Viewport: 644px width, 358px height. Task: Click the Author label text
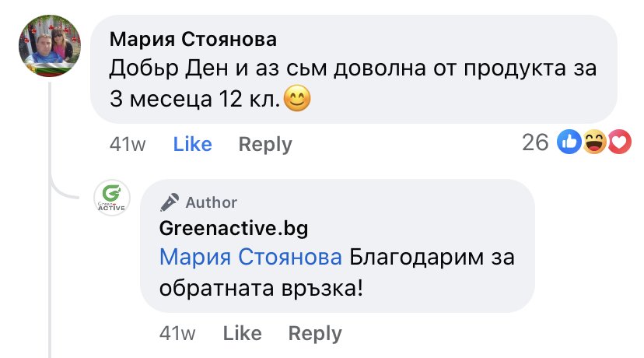tap(211, 202)
